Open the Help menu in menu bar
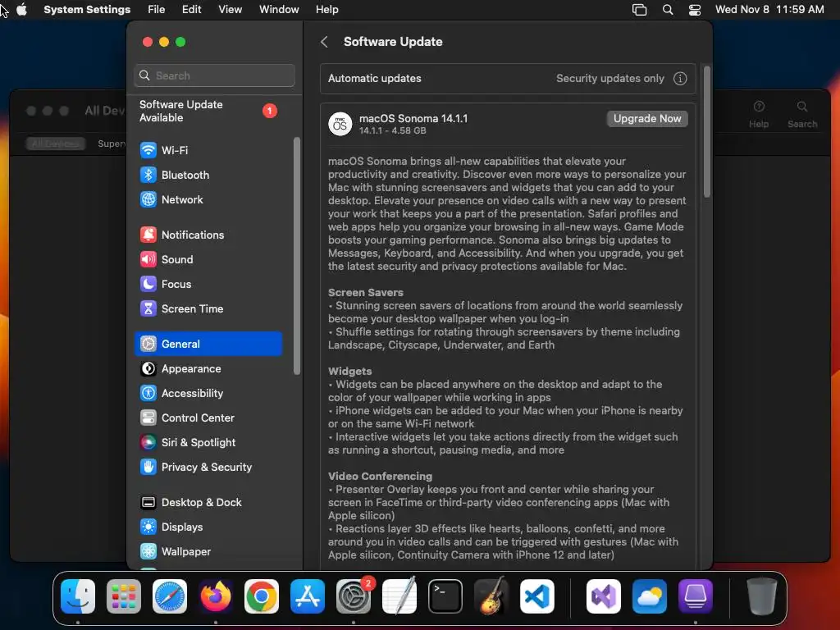Viewport: 840px width, 630px height. click(326, 10)
